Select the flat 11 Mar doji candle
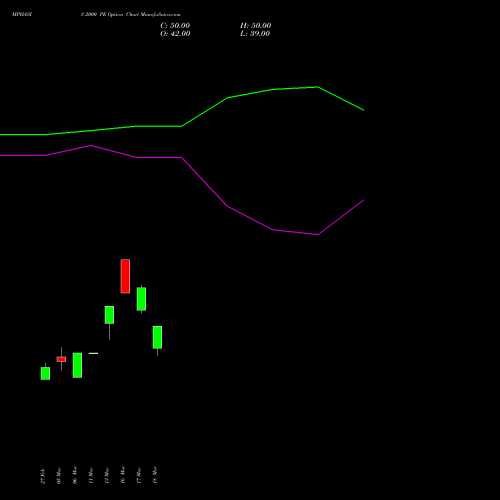The image size is (500, 500). (93, 353)
